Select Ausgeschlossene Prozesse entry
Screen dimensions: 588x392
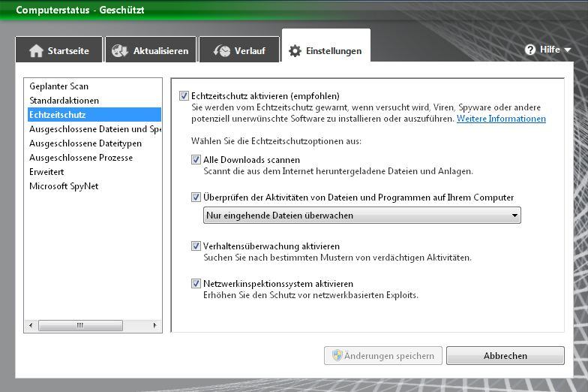click(x=94, y=158)
